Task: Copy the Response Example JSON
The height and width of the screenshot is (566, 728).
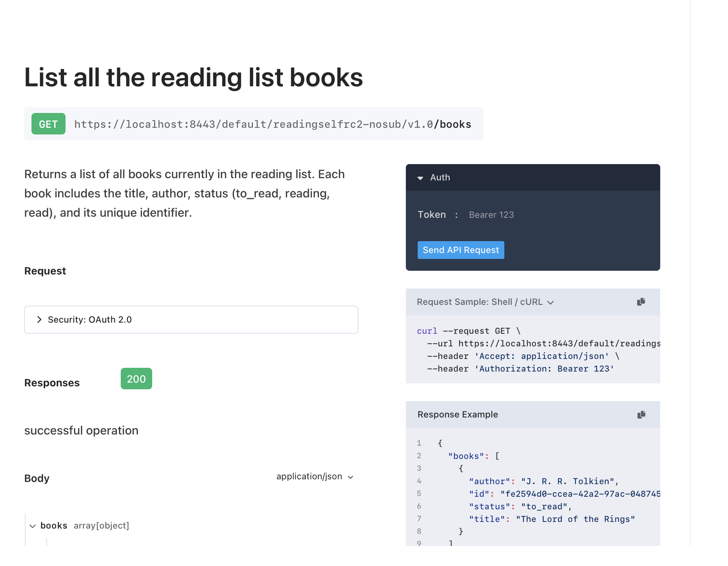Action: pyautogui.click(x=641, y=414)
